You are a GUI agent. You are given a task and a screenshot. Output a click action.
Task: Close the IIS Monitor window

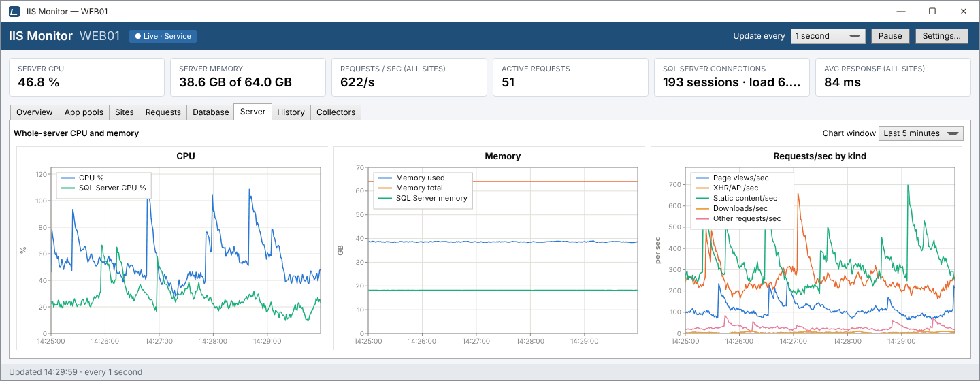point(964,12)
